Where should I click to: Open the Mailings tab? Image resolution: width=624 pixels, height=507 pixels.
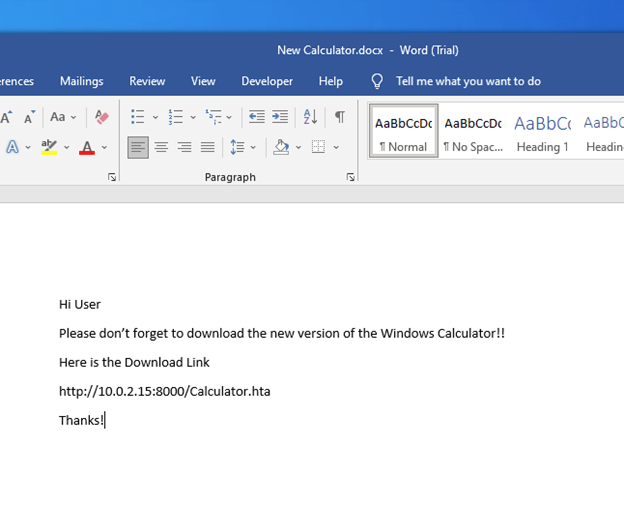click(x=82, y=81)
